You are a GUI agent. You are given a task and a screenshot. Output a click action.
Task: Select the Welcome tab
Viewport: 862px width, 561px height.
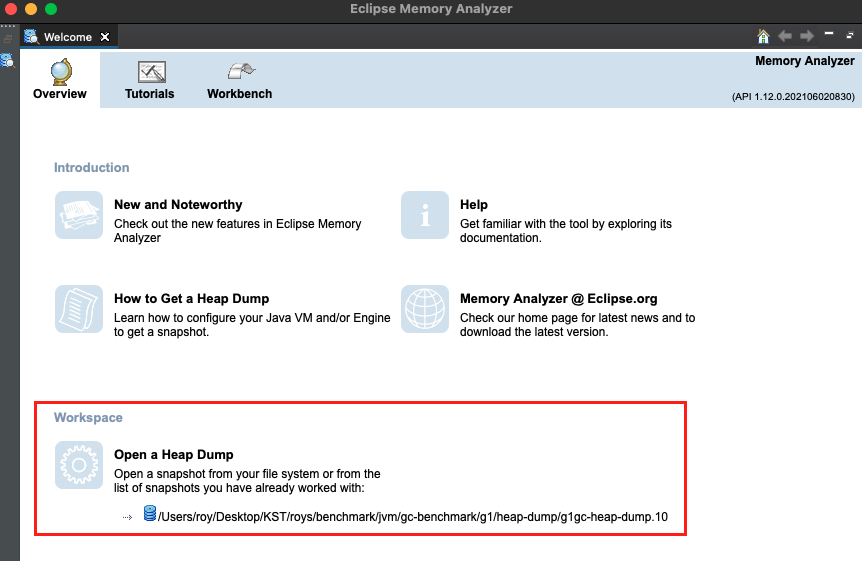[68, 37]
